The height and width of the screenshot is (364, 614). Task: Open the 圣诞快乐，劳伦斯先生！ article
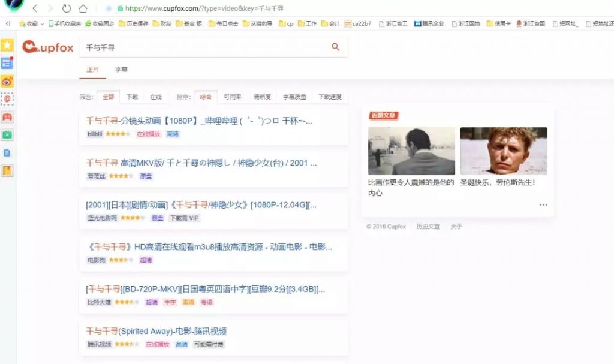click(x=498, y=182)
